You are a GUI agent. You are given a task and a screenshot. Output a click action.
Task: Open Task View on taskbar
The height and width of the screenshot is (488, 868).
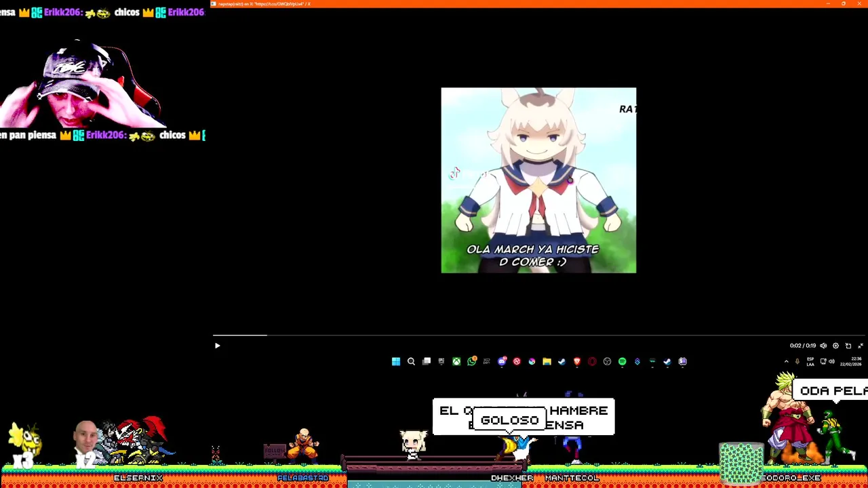click(427, 361)
